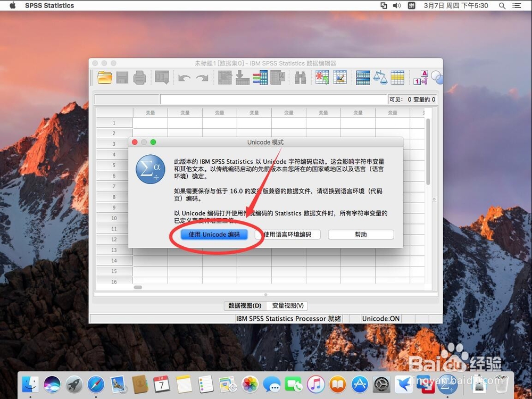Click the Find binoculars icon
Viewport: 532px width, 399px height.
click(300, 78)
